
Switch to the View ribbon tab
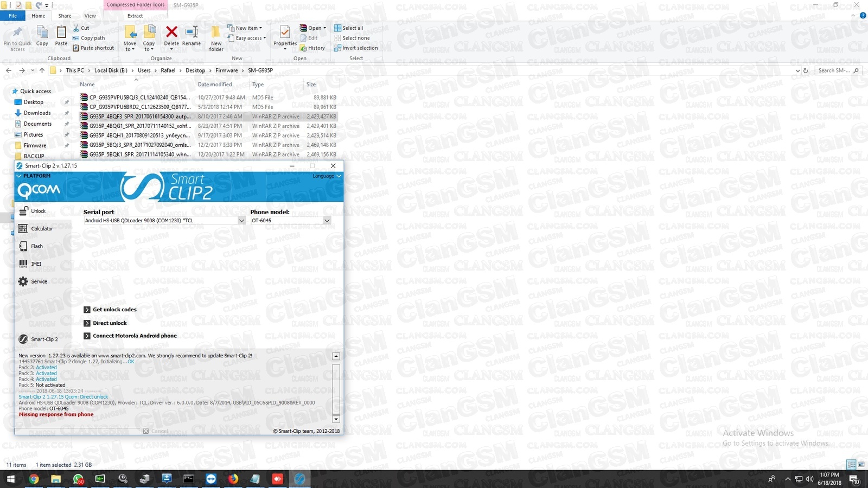(x=90, y=16)
